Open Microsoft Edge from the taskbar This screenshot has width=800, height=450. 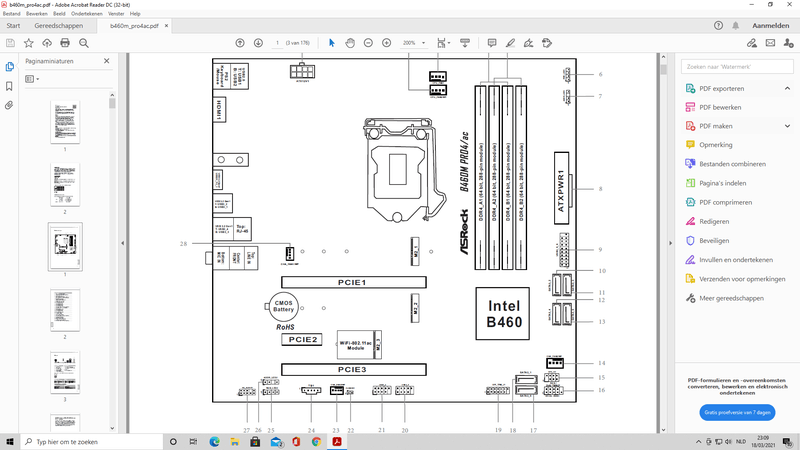click(214, 442)
